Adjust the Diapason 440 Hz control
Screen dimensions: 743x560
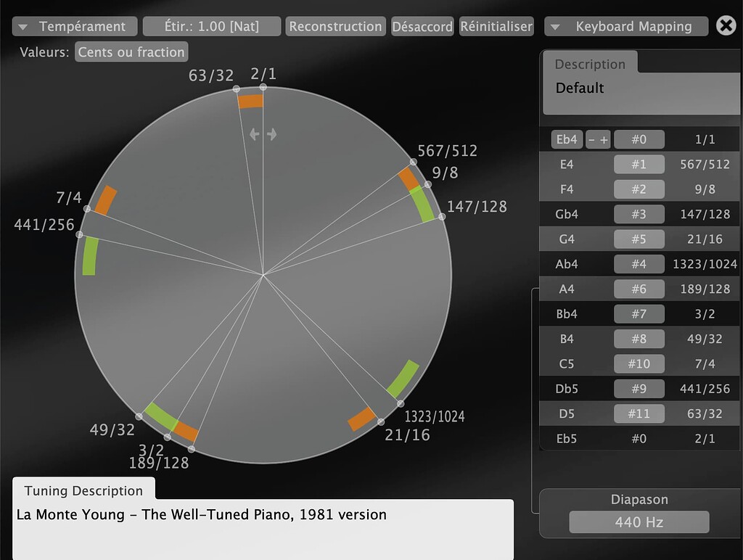639,522
